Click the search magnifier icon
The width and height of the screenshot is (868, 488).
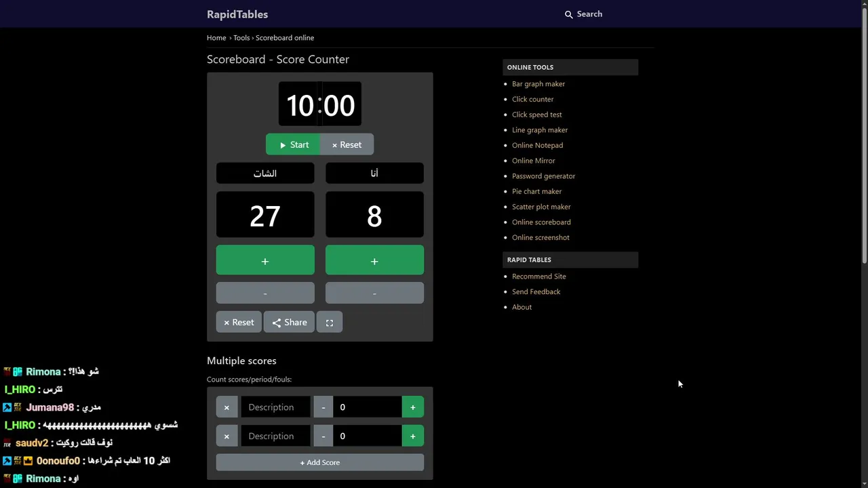click(x=569, y=14)
